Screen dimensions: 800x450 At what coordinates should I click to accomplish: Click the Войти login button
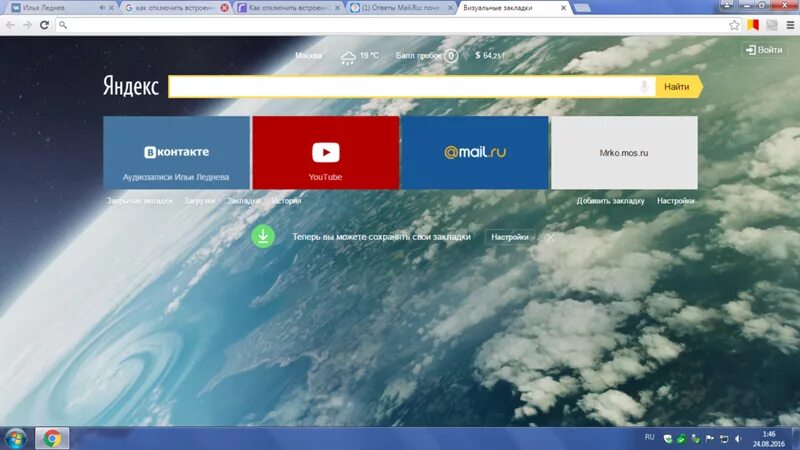point(764,49)
